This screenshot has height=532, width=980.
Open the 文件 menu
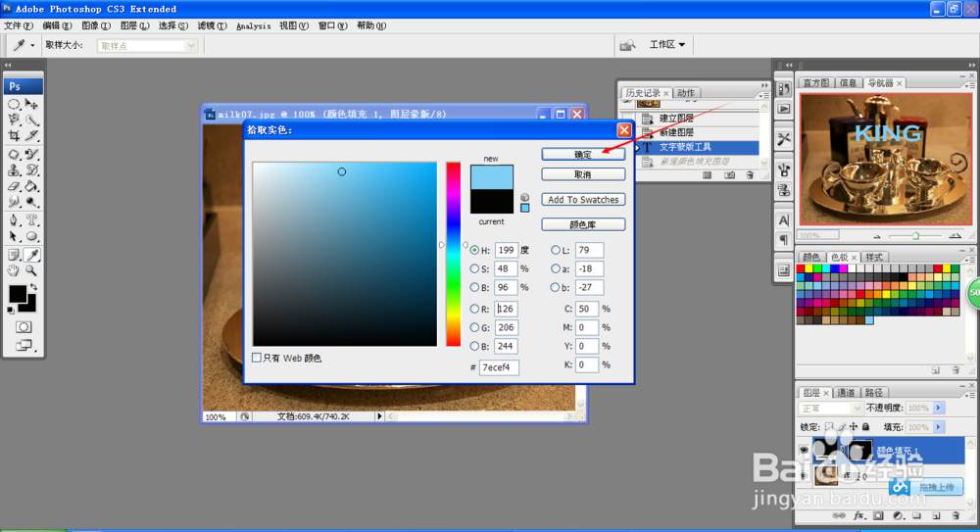tap(18, 25)
